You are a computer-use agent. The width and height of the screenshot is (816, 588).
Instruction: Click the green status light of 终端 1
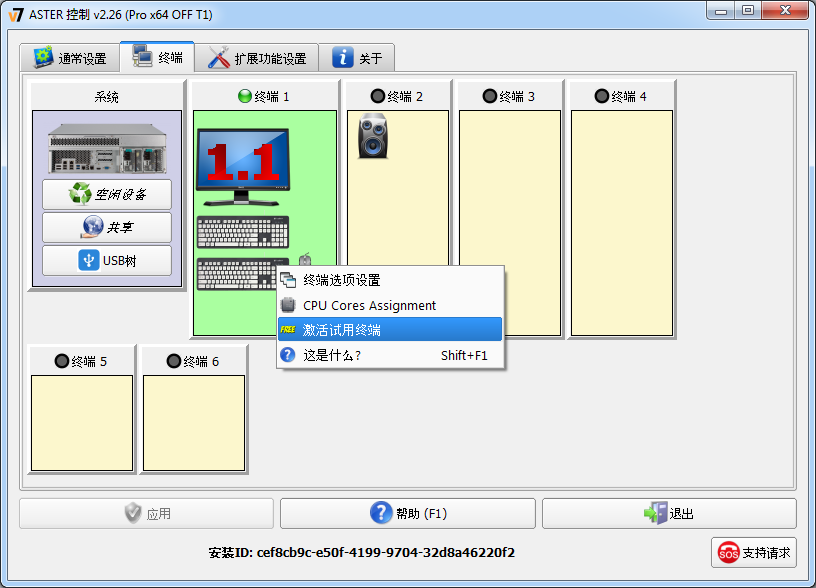(245, 96)
